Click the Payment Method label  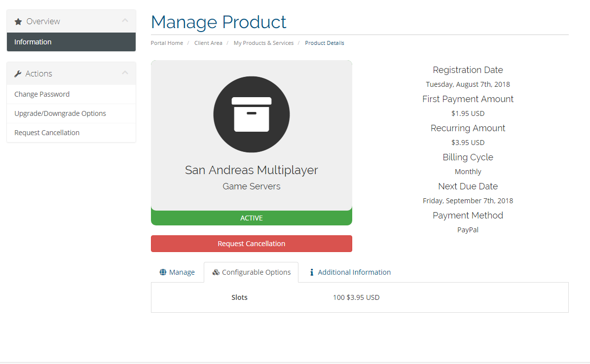point(468,216)
